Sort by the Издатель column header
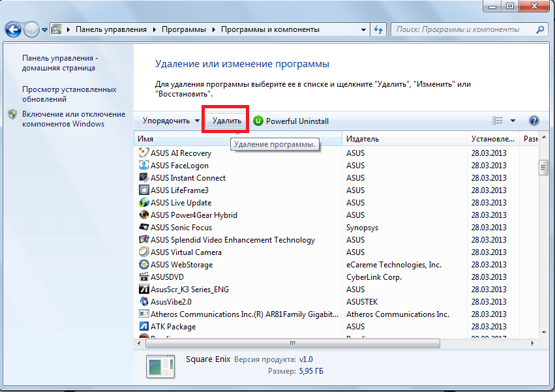Viewport: 555px width, 392px height. coord(404,139)
